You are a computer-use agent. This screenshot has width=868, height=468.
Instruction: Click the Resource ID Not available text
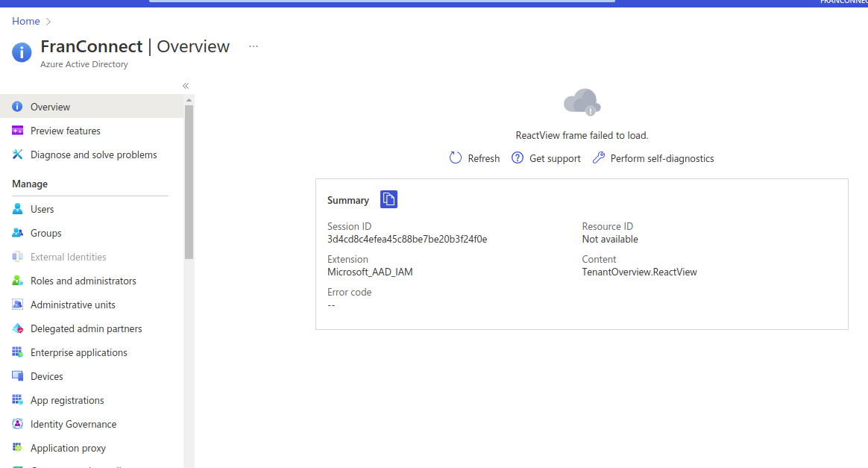coord(610,240)
